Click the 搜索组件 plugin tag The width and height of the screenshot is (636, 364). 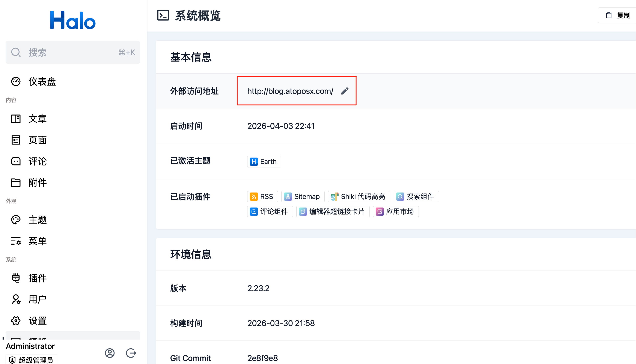[x=416, y=197]
